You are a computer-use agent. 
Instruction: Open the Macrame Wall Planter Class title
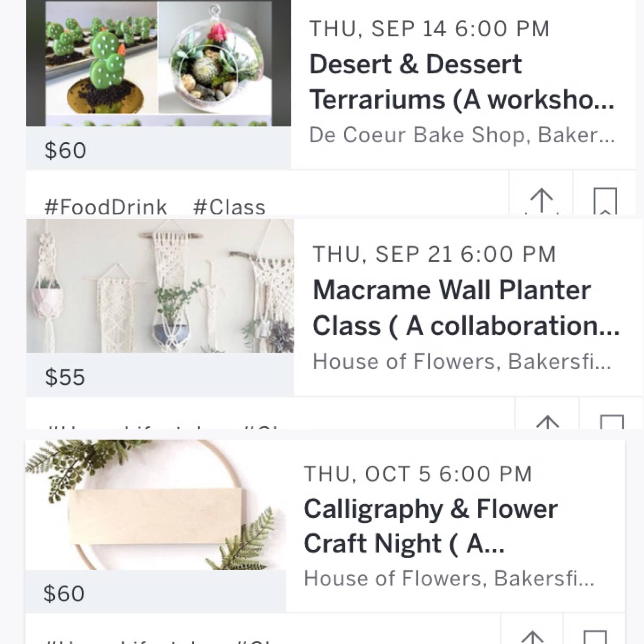(x=466, y=308)
